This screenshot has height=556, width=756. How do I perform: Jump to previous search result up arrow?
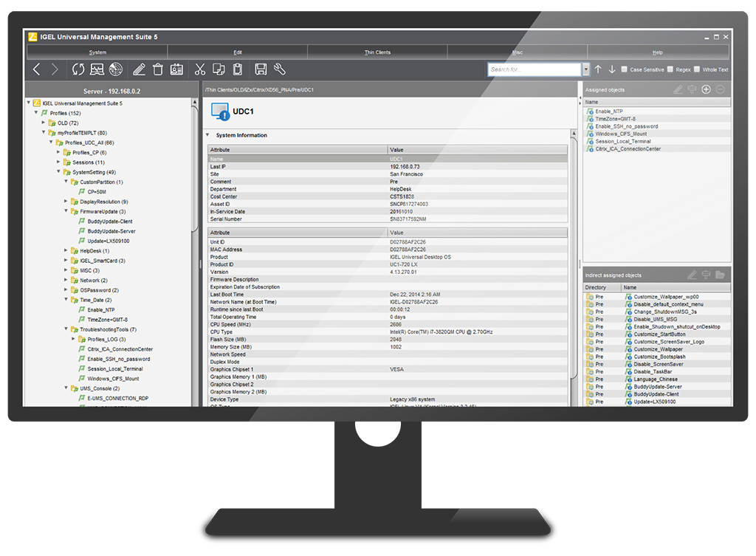[598, 69]
